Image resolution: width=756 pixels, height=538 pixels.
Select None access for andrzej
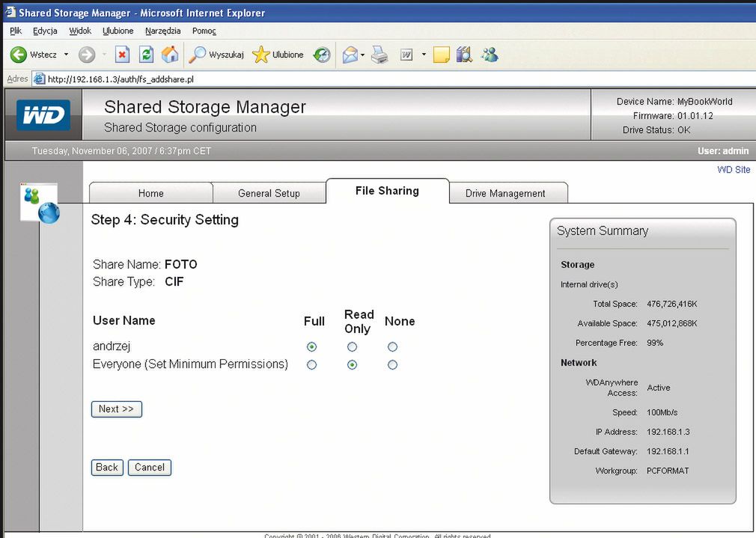point(392,346)
